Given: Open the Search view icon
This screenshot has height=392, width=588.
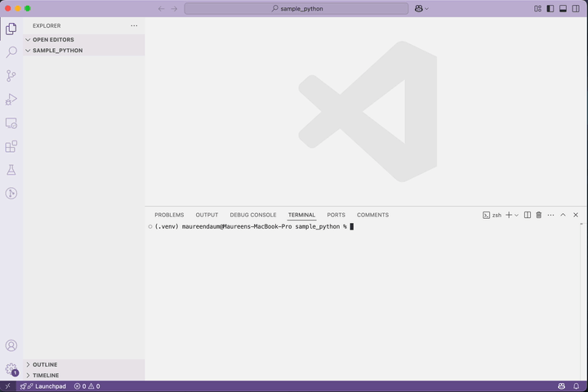Looking at the screenshot, I should [11, 52].
